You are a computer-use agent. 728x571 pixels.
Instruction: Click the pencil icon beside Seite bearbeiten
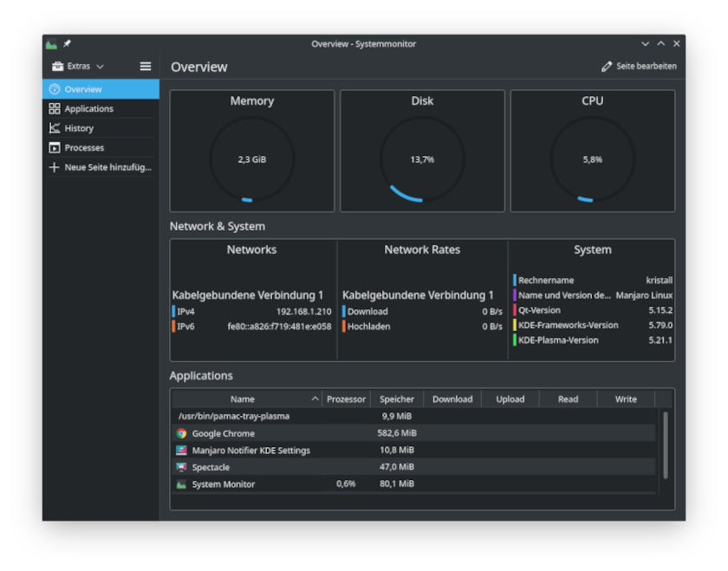607,67
